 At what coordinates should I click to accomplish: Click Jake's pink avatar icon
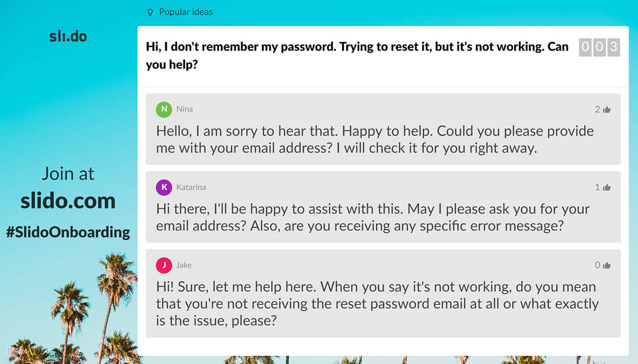(164, 265)
